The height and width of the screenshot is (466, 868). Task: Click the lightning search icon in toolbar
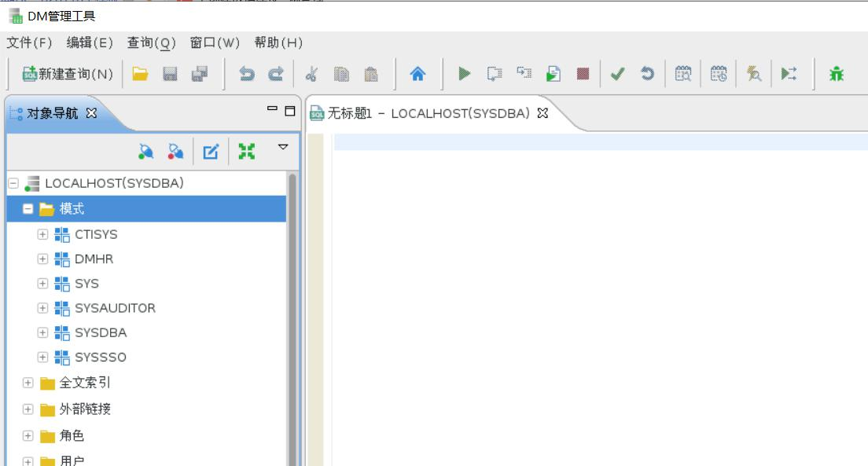tap(753, 74)
